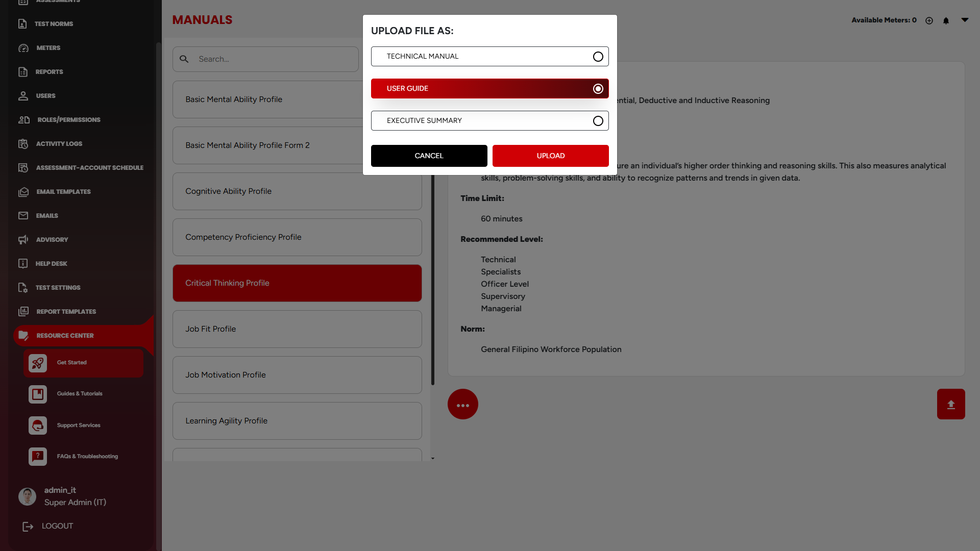Viewport: 980px width, 551px height.
Task: Open Report Templates in sidebar
Action: click(x=66, y=312)
